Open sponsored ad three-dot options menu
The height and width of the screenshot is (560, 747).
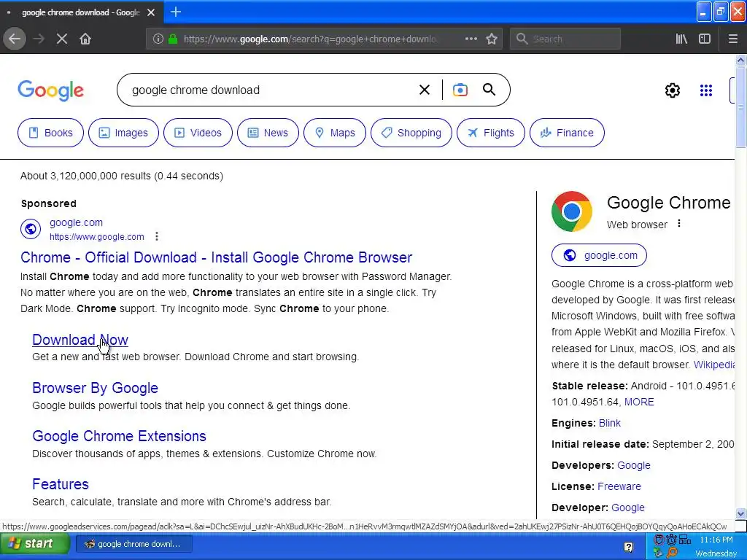click(x=157, y=236)
